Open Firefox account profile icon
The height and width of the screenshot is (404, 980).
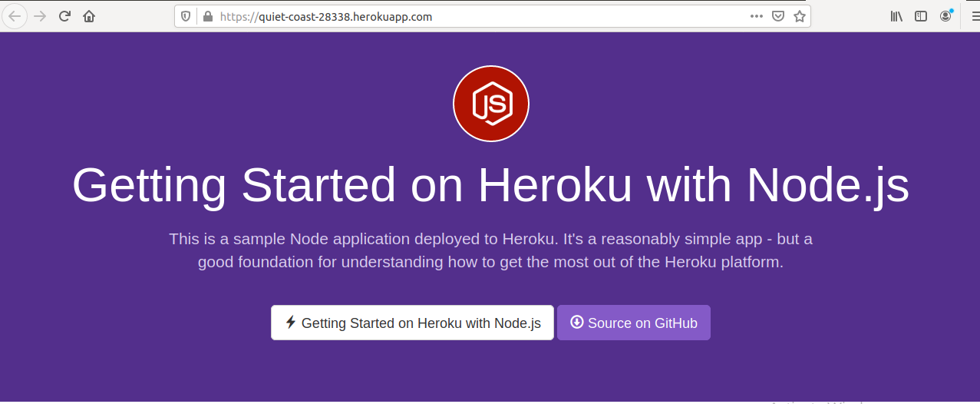point(945,16)
